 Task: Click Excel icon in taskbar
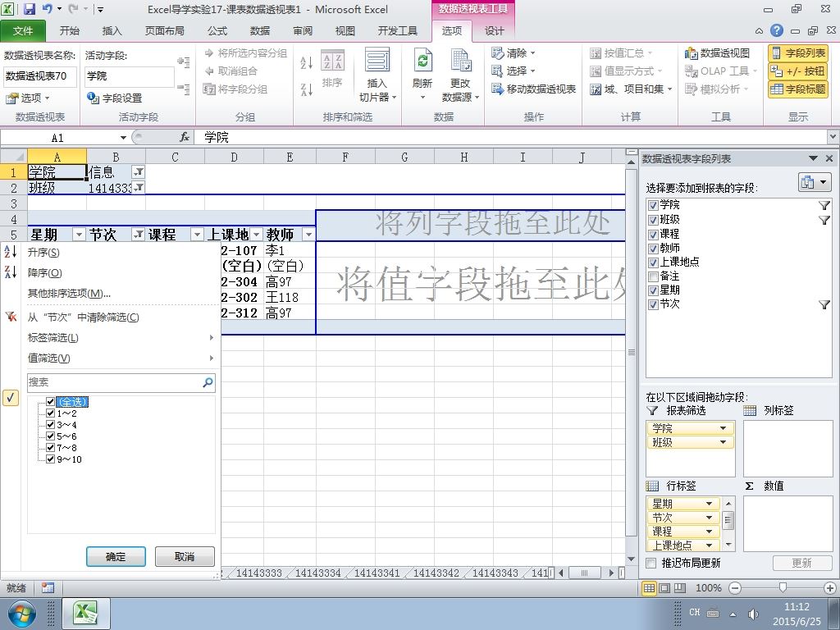[x=86, y=614]
